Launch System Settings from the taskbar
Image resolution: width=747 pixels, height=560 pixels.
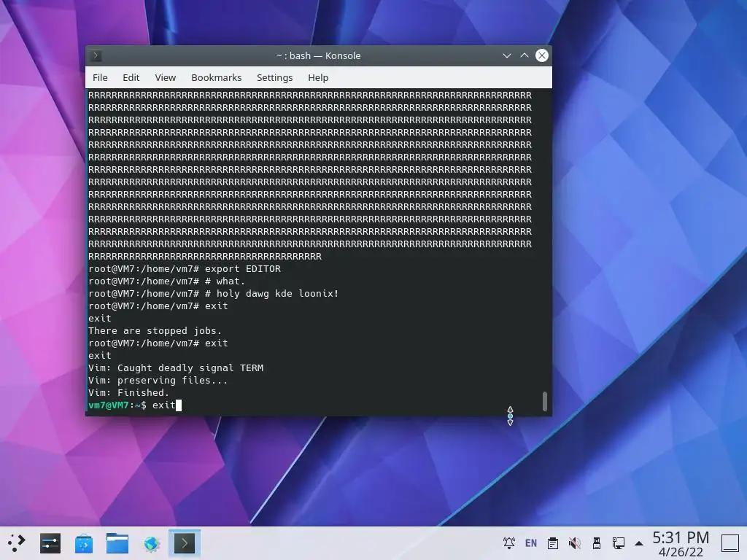click(x=50, y=543)
